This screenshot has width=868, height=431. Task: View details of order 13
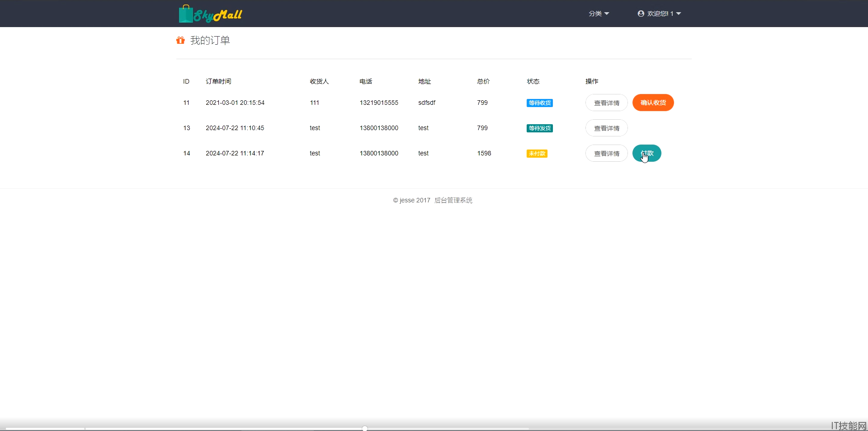pos(606,128)
